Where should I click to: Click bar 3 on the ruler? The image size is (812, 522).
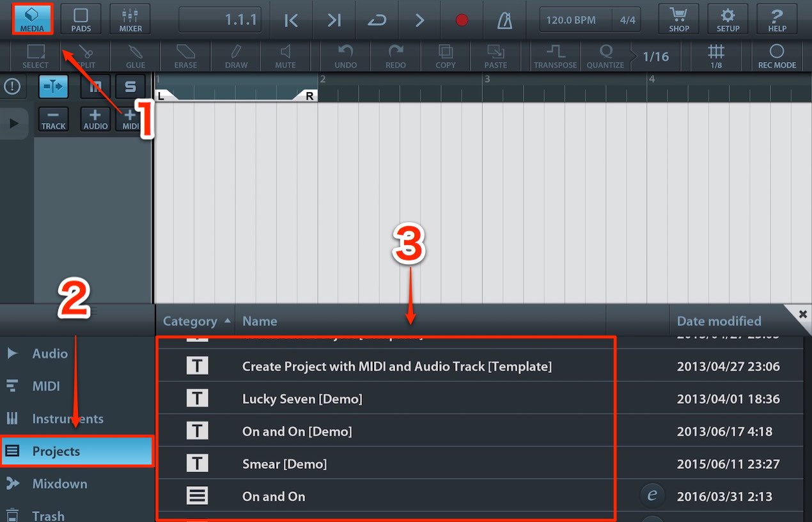pos(487,79)
